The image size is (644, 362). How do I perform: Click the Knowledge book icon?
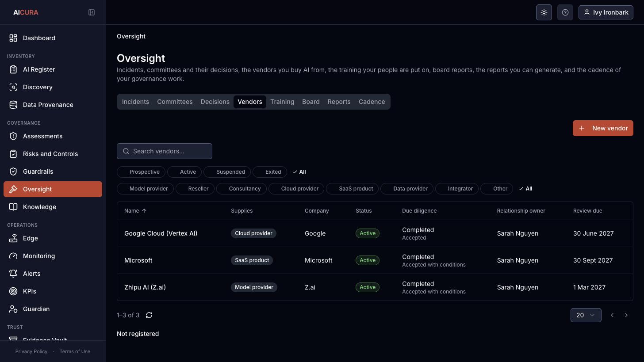tap(13, 207)
